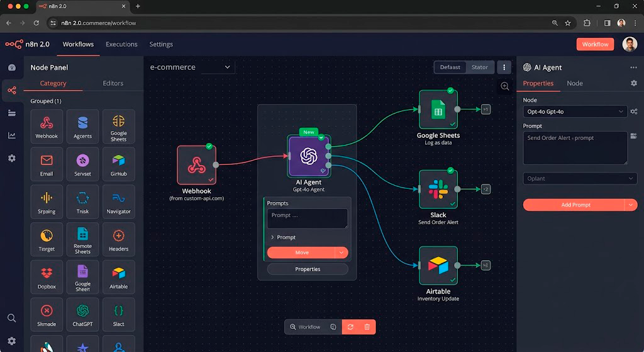Click the +2 output badge after Slack
Image resolution: width=644 pixels, height=352 pixels.
pyautogui.click(x=486, y=189)
